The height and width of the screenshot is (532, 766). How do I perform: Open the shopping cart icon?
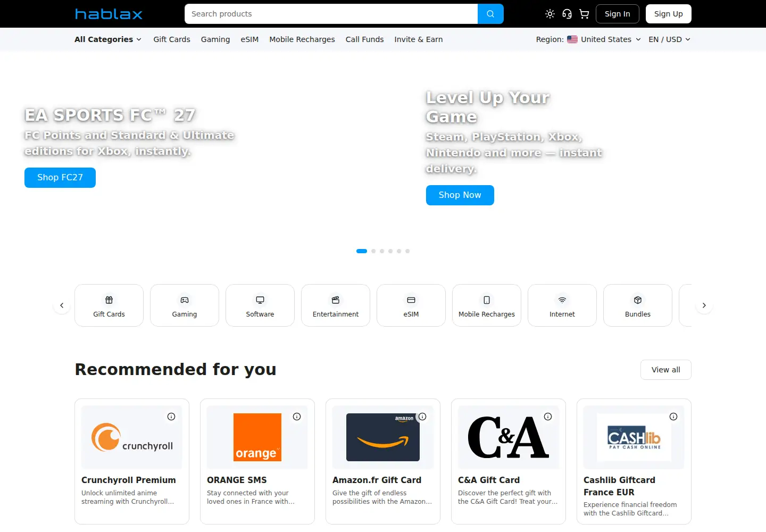pyautogui.click(x=584, y=14)
